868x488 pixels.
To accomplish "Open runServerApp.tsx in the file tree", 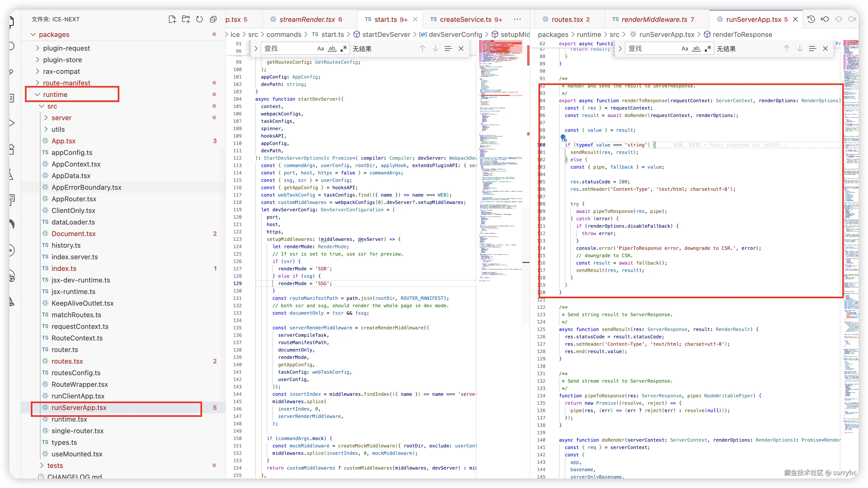I will coord(79,407).
